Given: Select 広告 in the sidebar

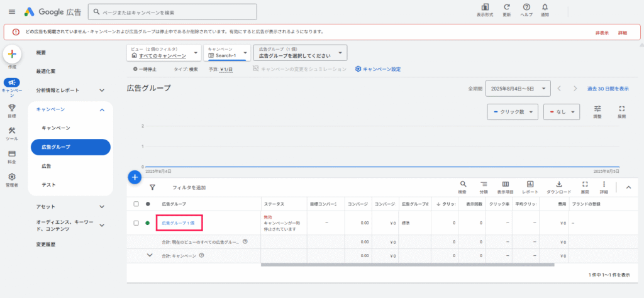Looking at the screenshot, I should 47,166.
